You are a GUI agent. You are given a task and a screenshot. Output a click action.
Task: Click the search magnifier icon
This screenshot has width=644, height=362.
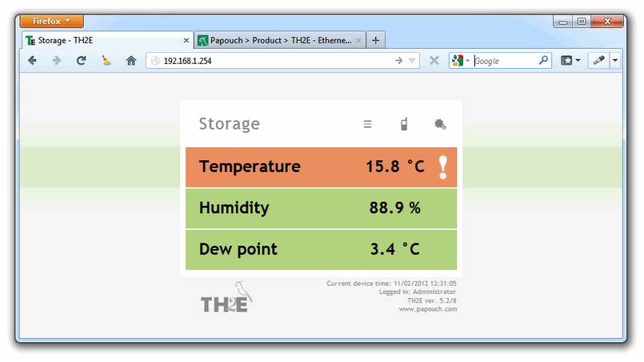(543, 61)
